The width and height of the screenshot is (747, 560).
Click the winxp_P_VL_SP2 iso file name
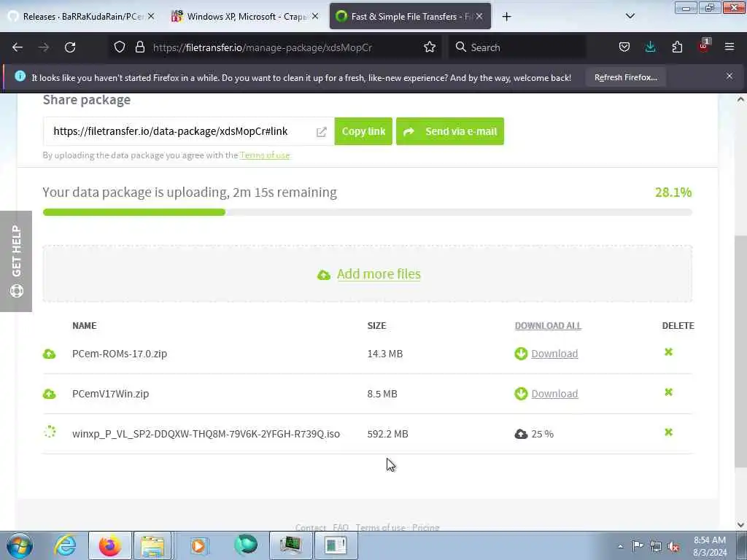click(206, 434)
